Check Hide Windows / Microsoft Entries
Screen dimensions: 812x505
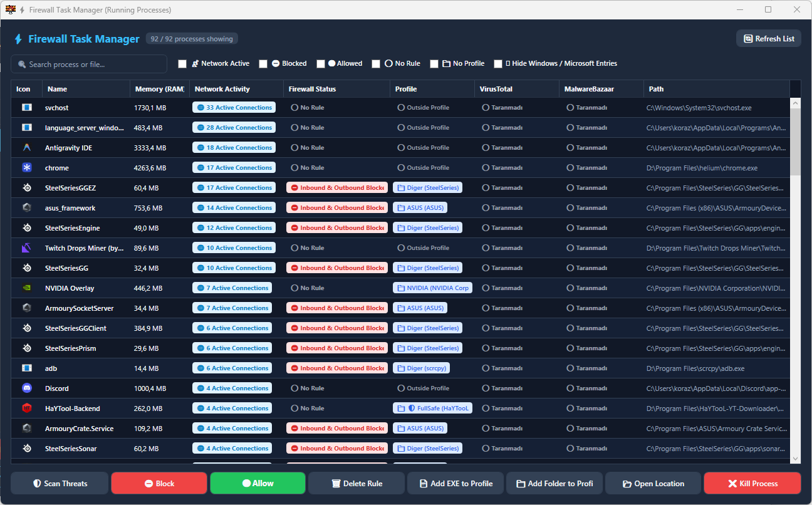[498, 64]
